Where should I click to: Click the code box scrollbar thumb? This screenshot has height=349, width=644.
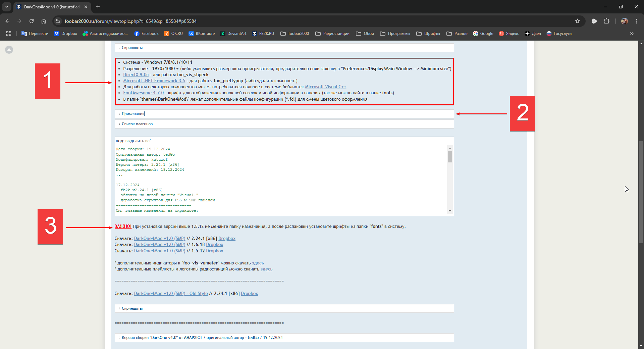pyautogui.click(x=450, y=156)
